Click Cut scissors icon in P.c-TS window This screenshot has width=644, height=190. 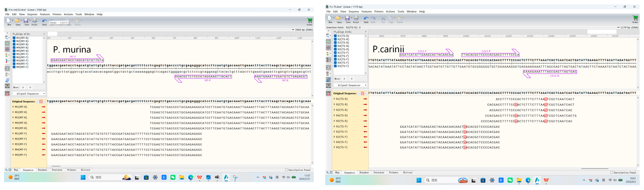click(x=383, y=18)
